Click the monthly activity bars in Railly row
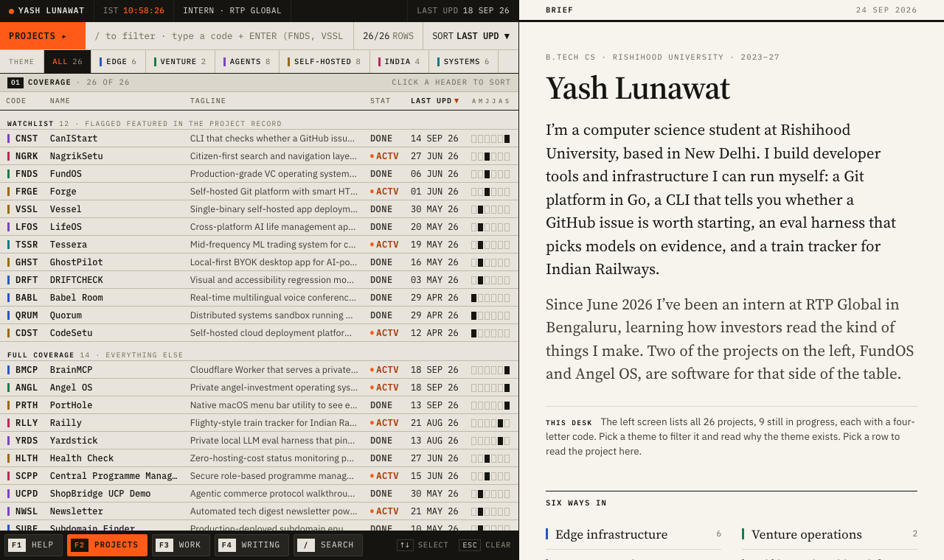 (490, 423)
